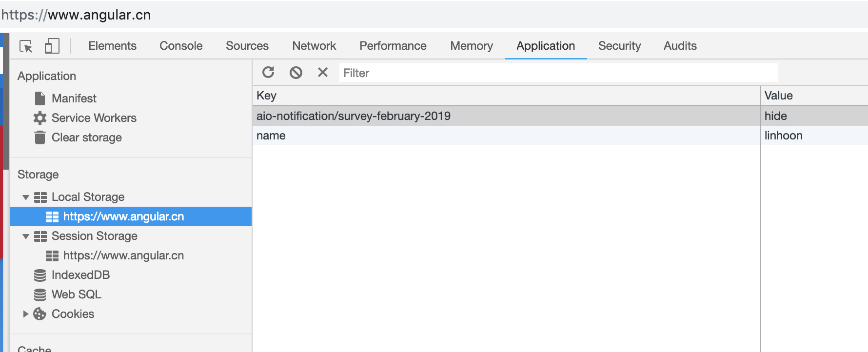Open Web SQL in sidebar
The image size is (868, 352).
(77, 294)
